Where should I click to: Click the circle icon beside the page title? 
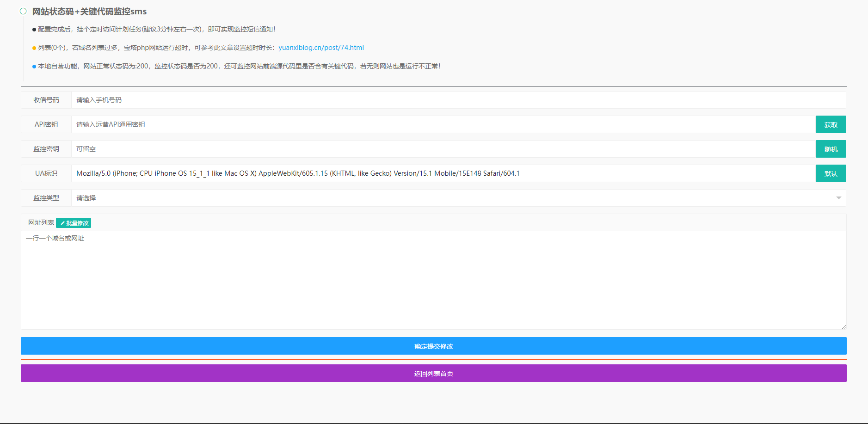[23, 11]
